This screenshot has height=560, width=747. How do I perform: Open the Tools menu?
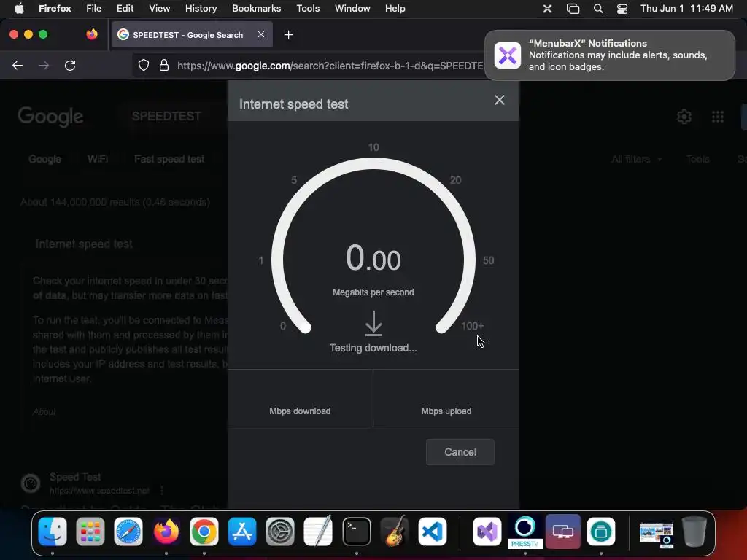[x=308, y=8]
